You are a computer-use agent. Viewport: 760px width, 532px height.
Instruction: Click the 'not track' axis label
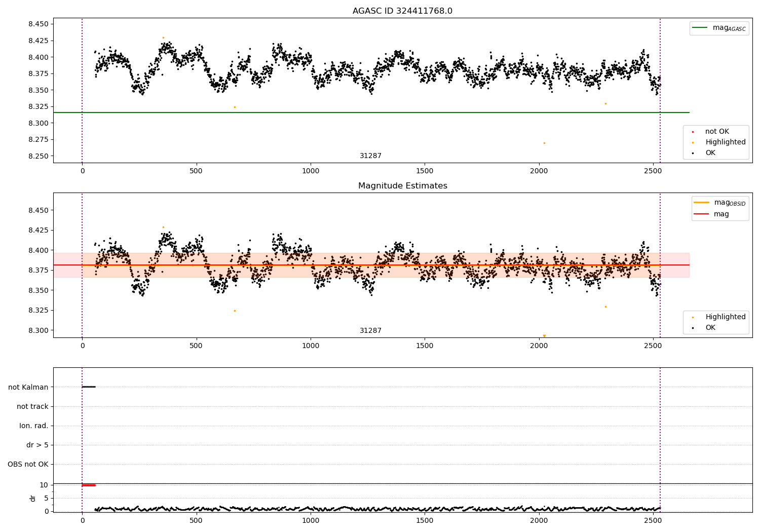(32, 406)
